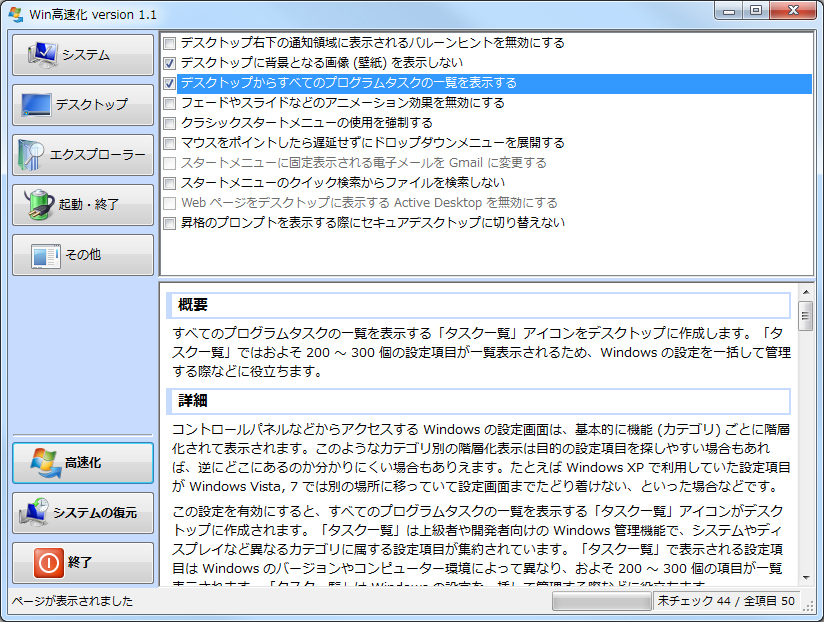Enable disabling balloon hints in notification area

coord(169,44)
